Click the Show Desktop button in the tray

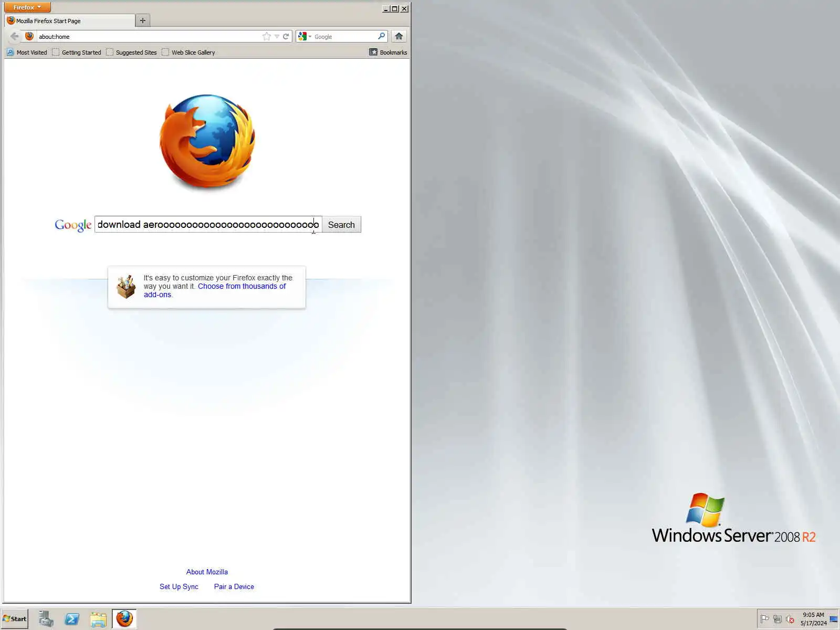(834, 619)
